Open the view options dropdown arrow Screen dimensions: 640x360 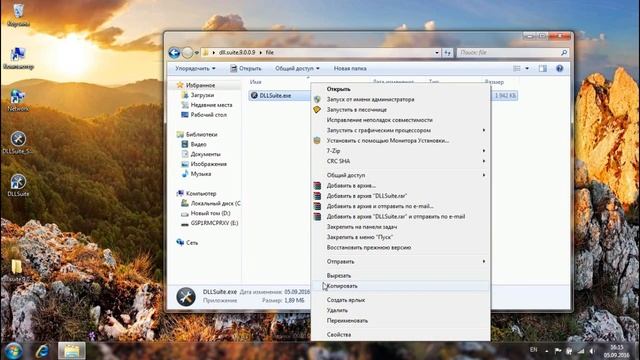pyautogui.click(x=527, y=69)
